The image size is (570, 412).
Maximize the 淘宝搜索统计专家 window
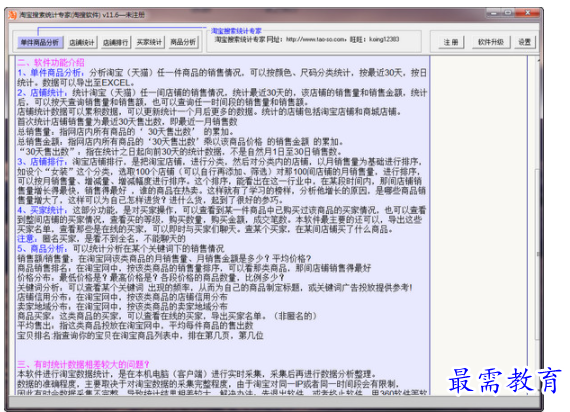pyautogui.click(x=508, y=13)
